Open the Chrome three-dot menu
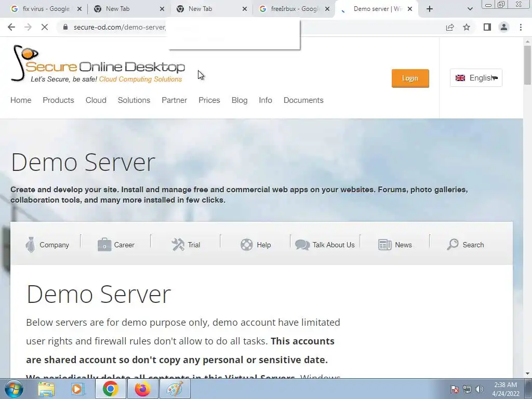This screenshot has width=532, height=399. click(x=521, y=27)
